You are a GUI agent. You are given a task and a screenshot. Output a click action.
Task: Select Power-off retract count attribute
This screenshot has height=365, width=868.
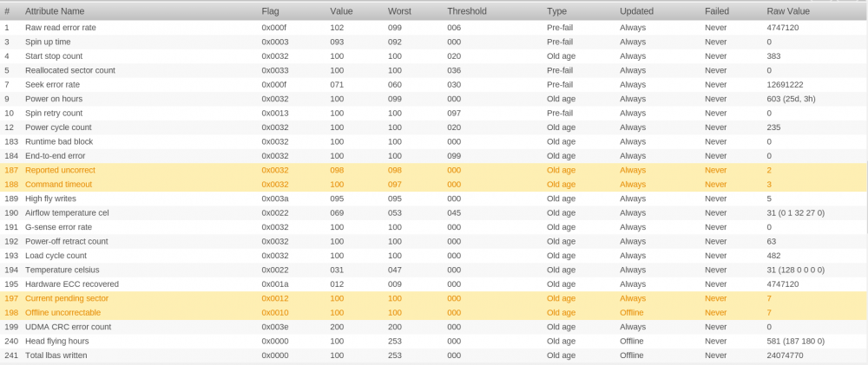pos(434,242)
